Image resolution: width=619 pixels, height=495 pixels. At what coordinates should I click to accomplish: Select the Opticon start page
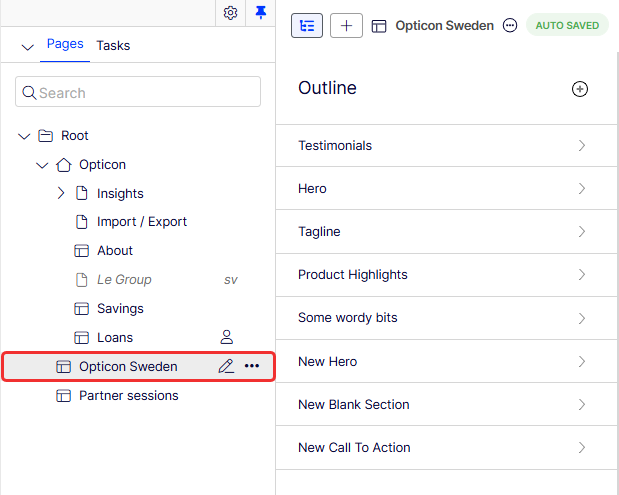tap(102, 165)
